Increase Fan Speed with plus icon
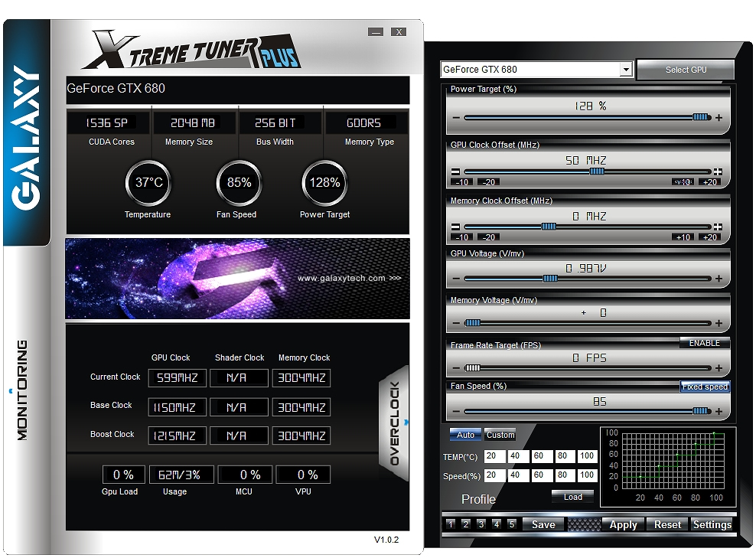The width and height of the screenshot is (756, 558). pos(719,412)
